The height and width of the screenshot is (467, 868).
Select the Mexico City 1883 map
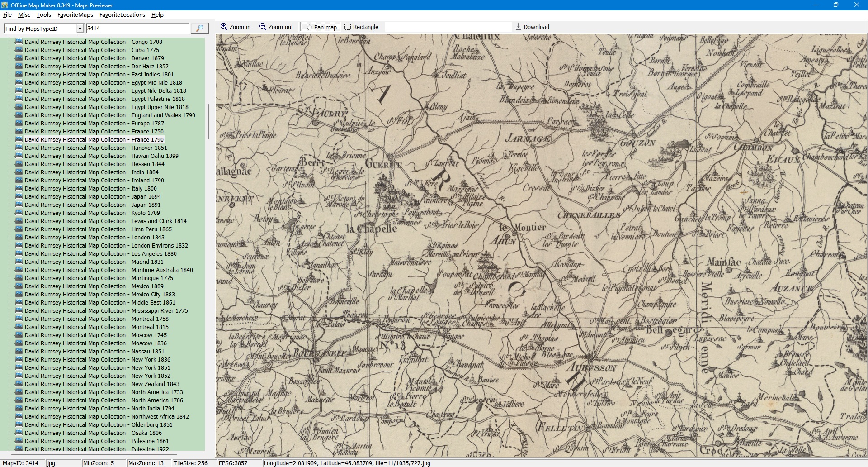point(99,294)
